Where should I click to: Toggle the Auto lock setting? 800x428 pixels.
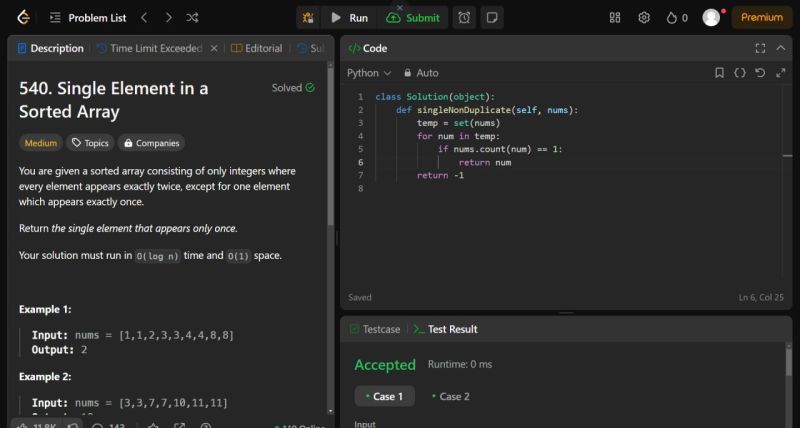pyautogui.click(x=421, y=73)
